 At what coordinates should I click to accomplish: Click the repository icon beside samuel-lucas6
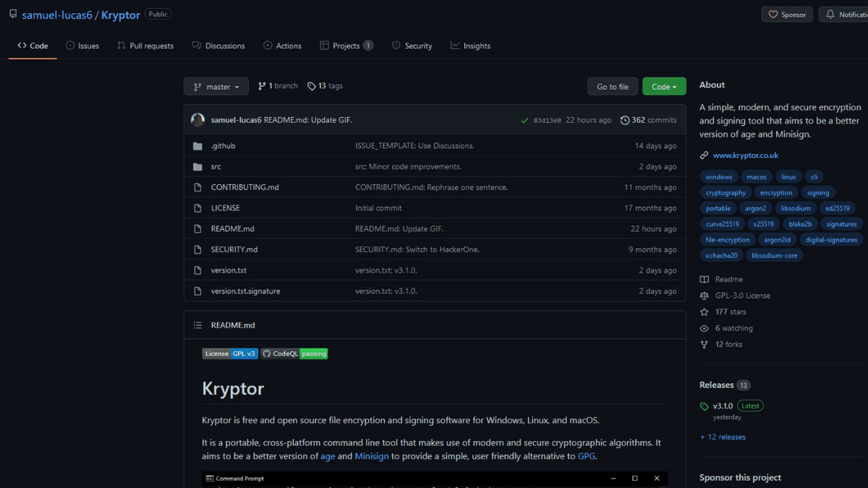(13, 14)
